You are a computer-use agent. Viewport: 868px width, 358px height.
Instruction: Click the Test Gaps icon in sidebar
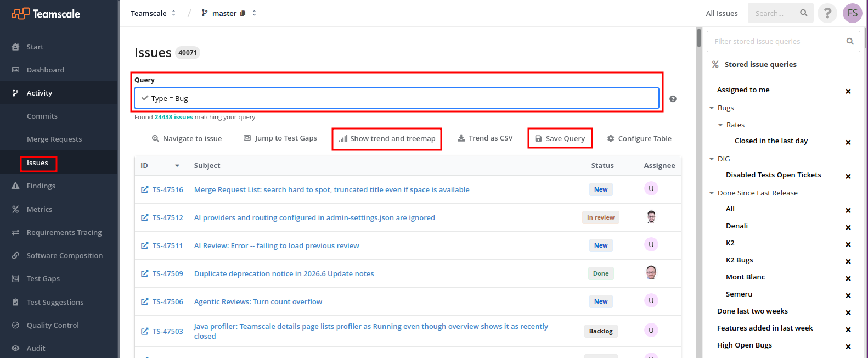pos(15,278)
